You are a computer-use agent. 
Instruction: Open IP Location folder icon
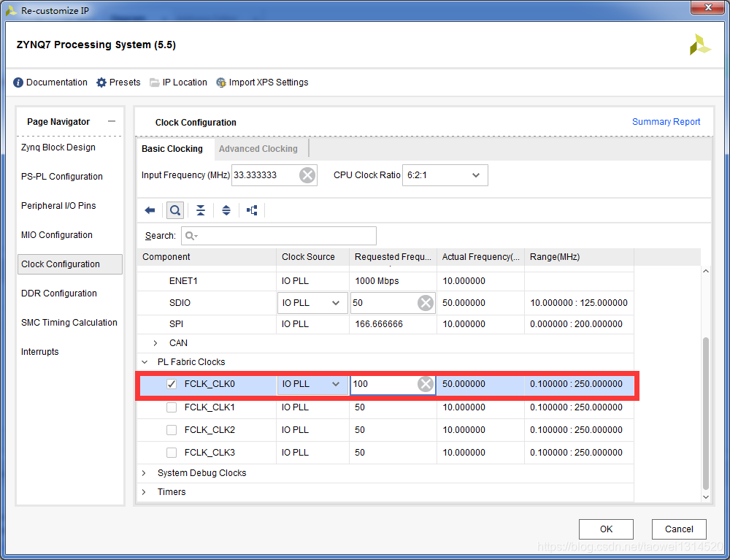click(155, 83)
